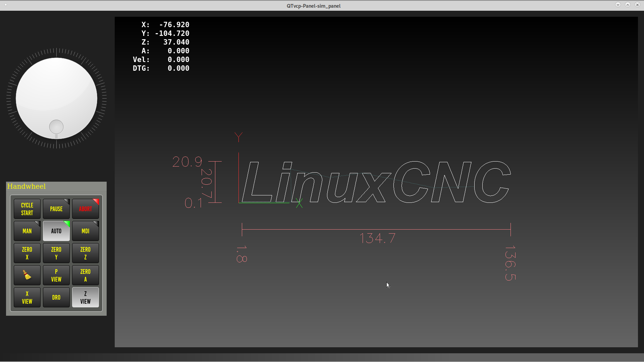Click the 134.7 dimension label
This screenshot has height=362, width=644.
[378, 238]
